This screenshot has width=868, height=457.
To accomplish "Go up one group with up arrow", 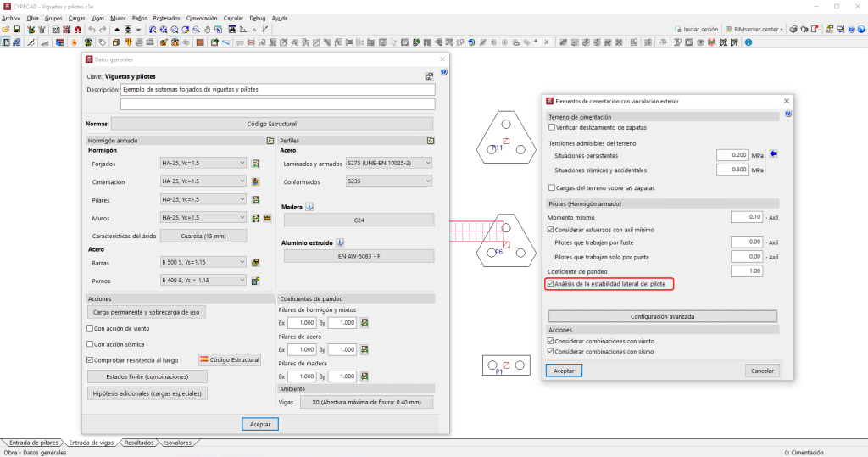I will click(117, 30).
